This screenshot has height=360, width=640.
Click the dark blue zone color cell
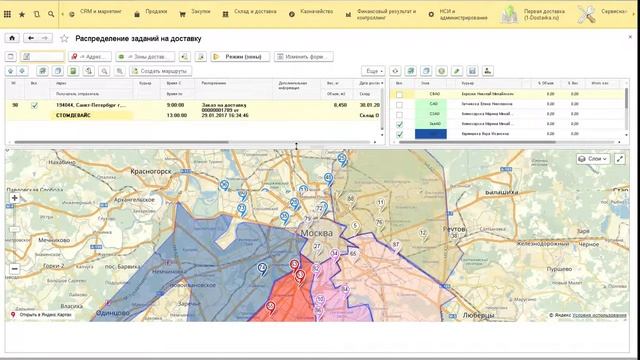[431, 134]
